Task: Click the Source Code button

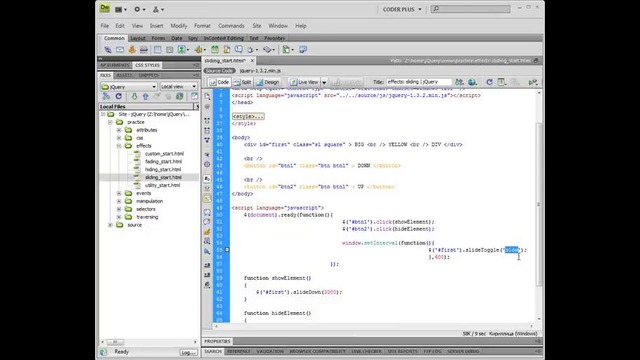Action: pyautogui.click(x=219, y=71)
